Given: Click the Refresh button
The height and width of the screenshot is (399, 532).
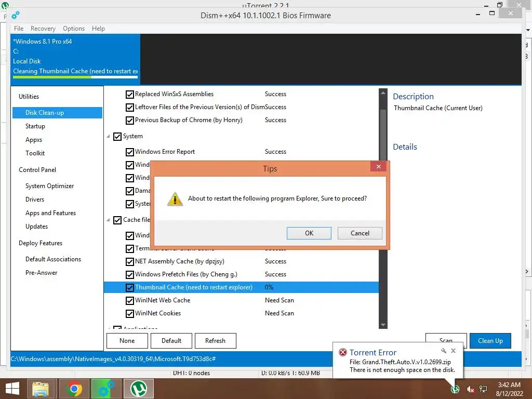Looking at the screenshot, I should tap(216, 341).
